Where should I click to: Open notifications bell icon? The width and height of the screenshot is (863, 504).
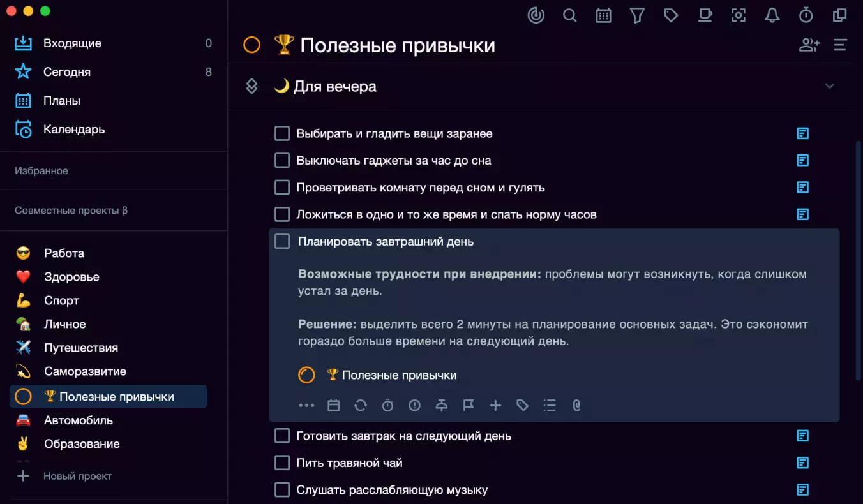[x=772, y=15]
